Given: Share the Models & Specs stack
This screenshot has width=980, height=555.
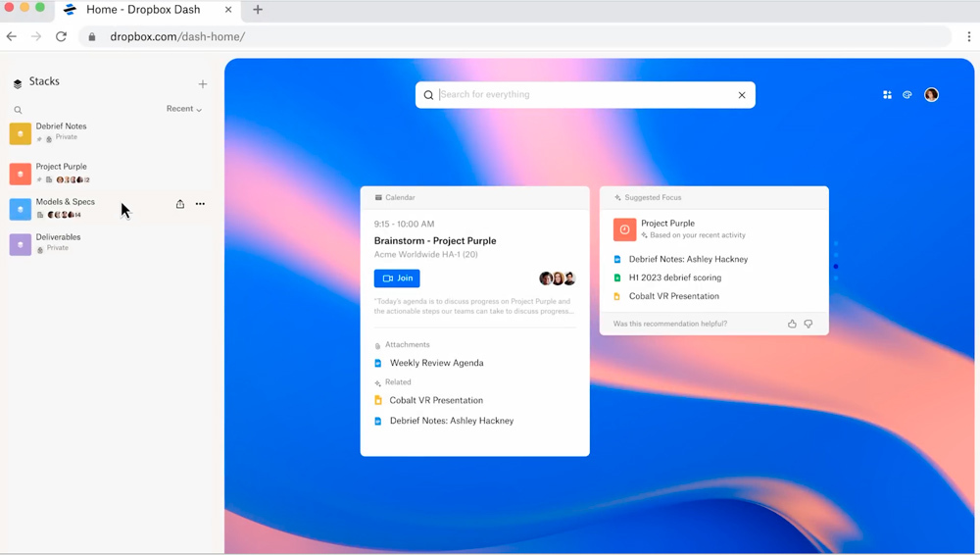Looking at the screenshot, I should (x=180, y=204).
